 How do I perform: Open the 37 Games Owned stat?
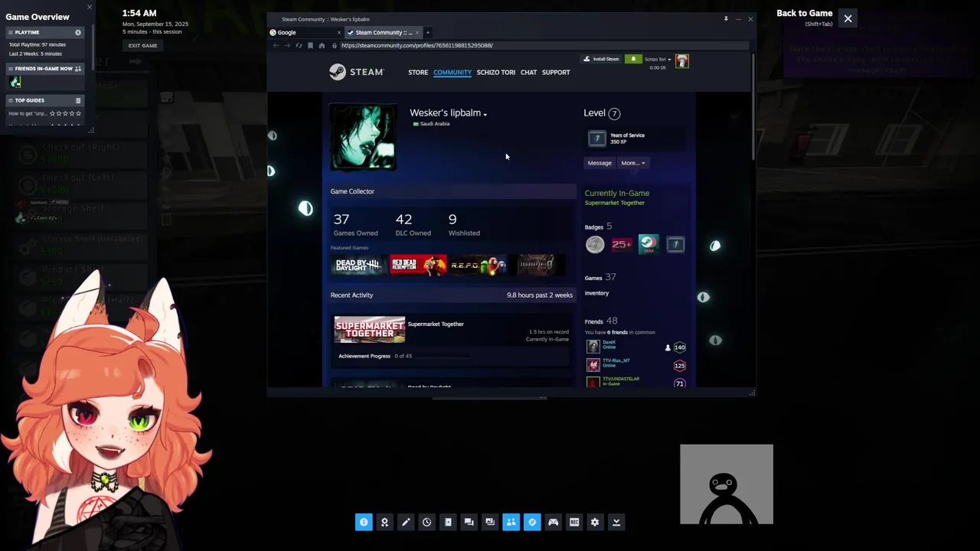[355, 225]
